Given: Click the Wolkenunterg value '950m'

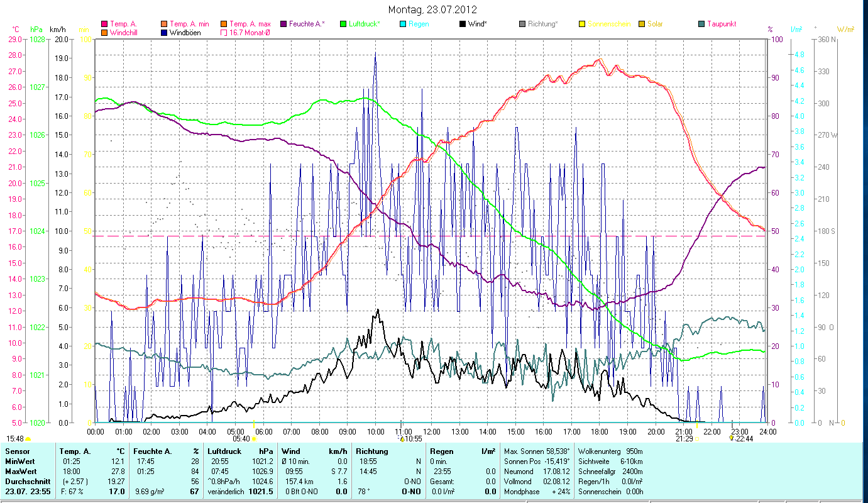Looking at the screenshot, I should coord(635,451).
